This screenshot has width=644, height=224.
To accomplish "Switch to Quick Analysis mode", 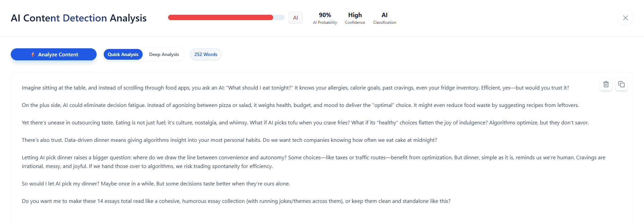I will pos(123,54).
